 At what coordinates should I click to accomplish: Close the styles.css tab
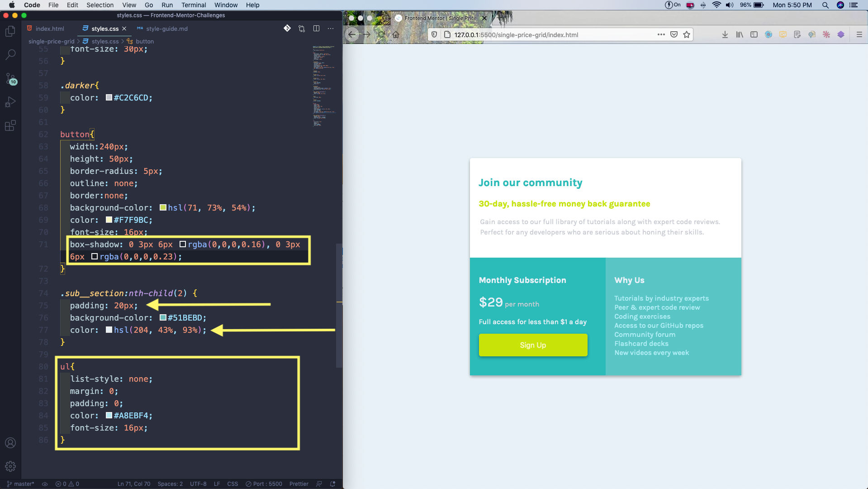[124, 29]
